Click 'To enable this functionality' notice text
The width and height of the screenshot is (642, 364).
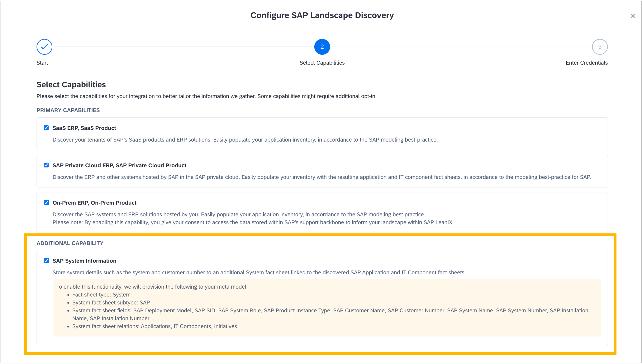pyautogui.click(x=152, y=287)
